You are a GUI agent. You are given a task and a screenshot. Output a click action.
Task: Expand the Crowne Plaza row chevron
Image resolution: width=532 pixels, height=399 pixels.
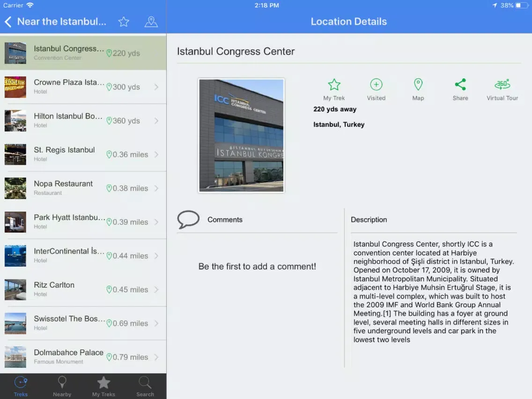pos(156,87)
